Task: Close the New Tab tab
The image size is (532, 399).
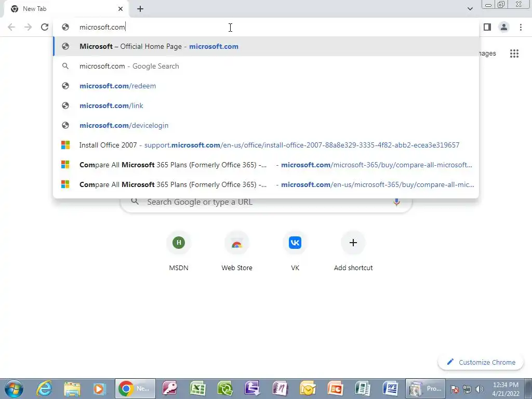Action: coord(121,9)
